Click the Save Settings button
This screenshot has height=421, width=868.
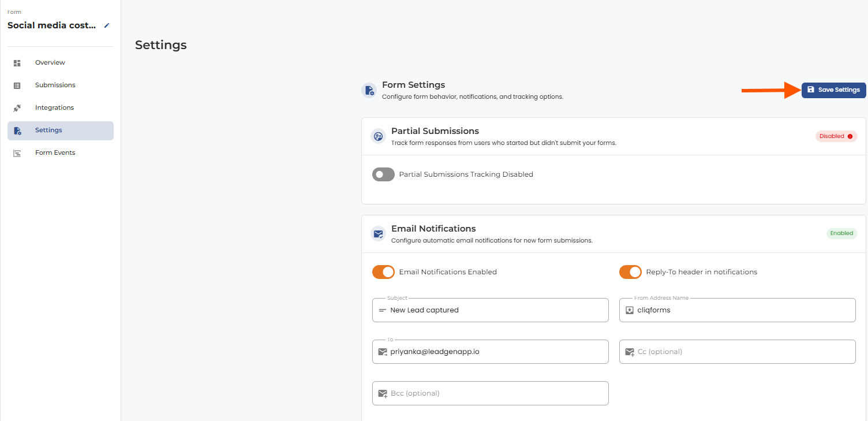point(833,90)
